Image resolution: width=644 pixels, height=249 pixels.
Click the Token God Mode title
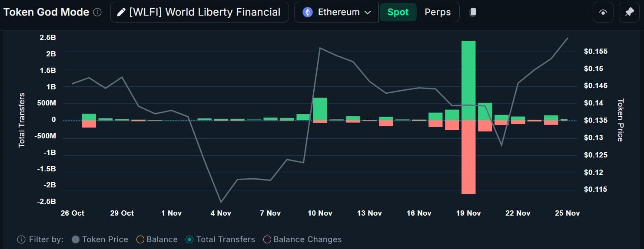tap(46, 12)
